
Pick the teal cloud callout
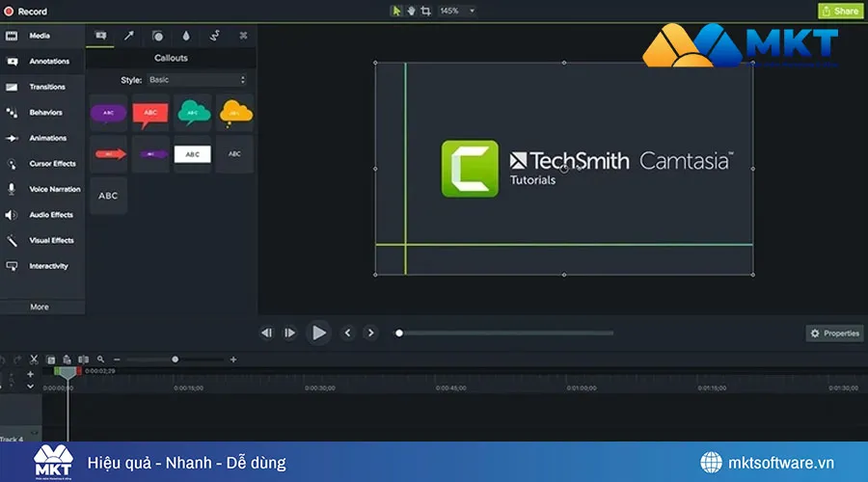click(x=193, y=113)
